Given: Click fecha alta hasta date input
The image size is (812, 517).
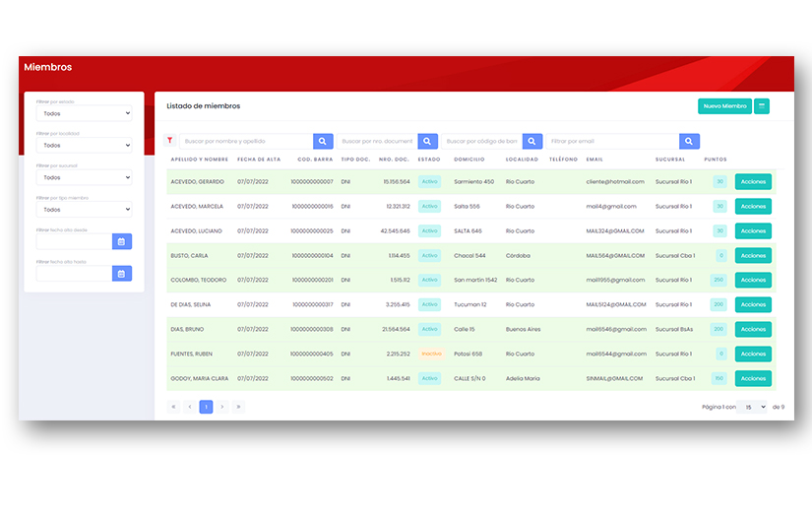Looking at the screenshot, I should pos(74,274).
